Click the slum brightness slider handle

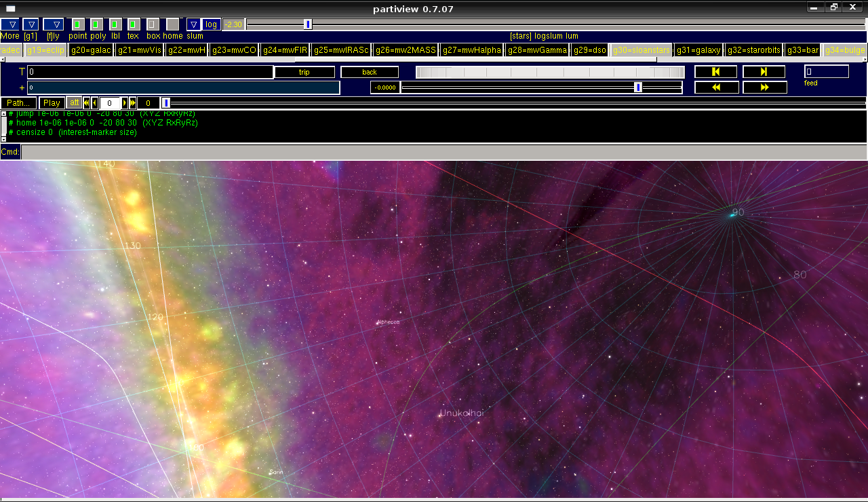point(308,24)
